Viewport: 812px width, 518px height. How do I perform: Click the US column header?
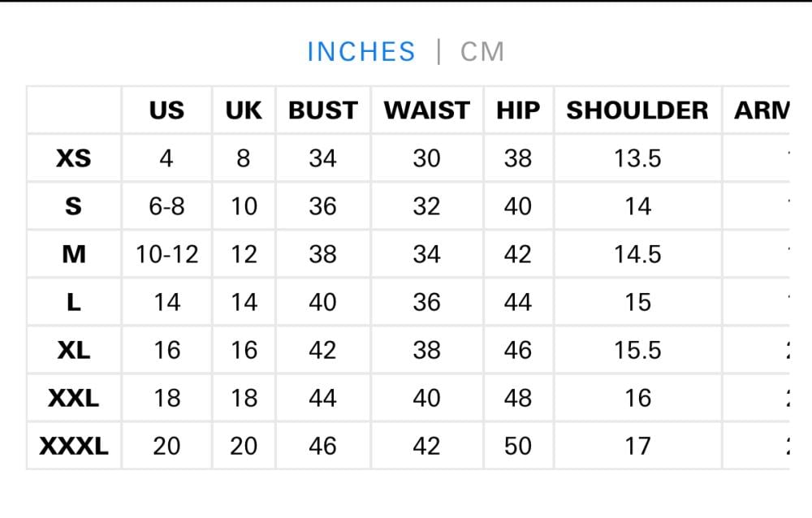pos(166,110)
